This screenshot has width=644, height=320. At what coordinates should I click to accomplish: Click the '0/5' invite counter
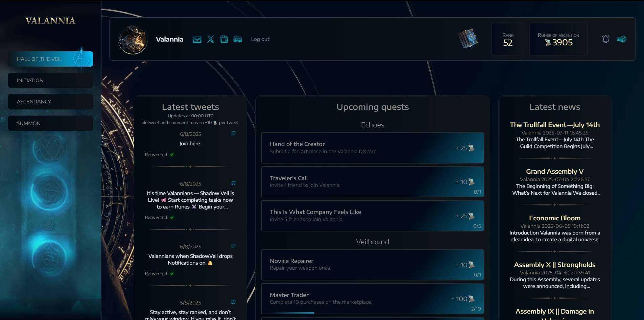[x=477, y=226]
